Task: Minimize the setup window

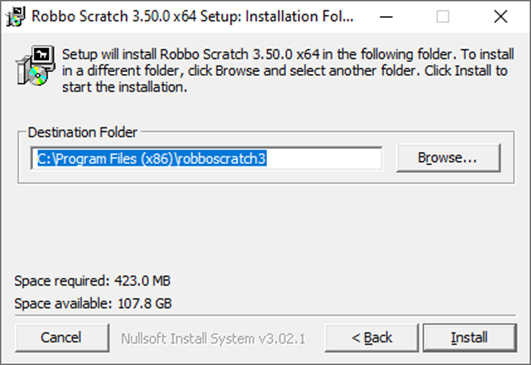Action: [386, 17]
